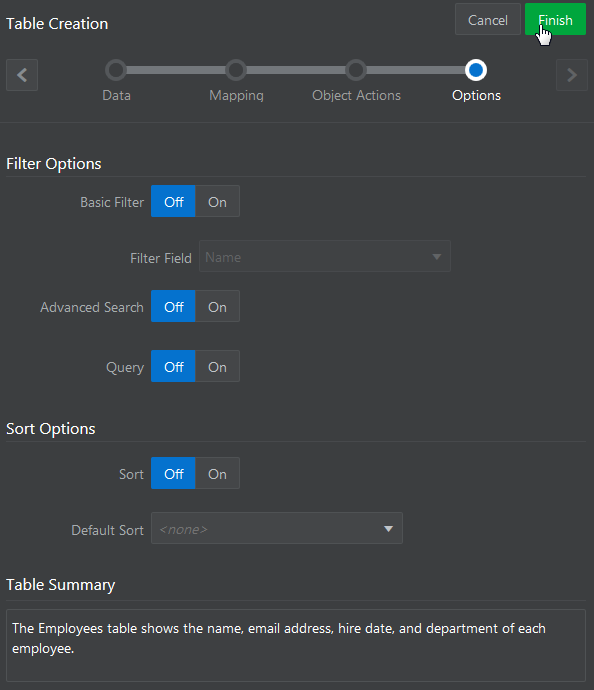
Task: Click the Default Sort label
Action: coord(107,530)
